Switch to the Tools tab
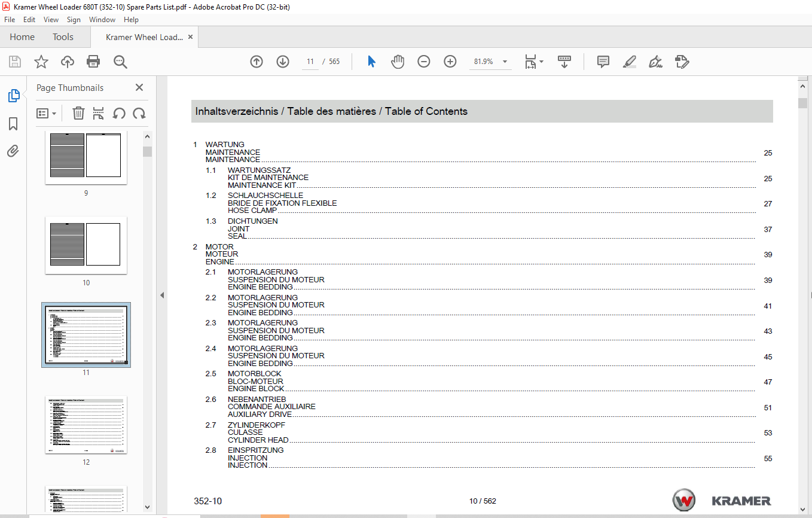Image resolution: width=812 pixels, height=518 pixels. [x=63, y=37]
